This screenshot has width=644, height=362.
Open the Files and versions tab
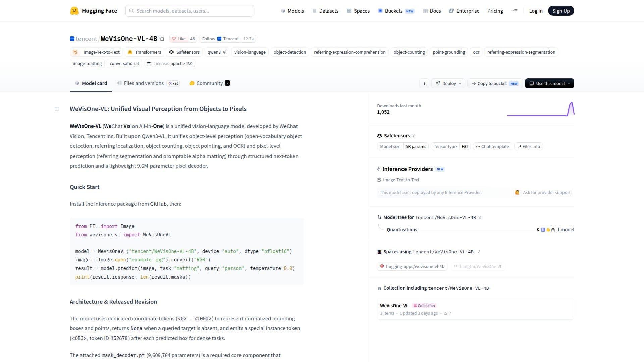click(148, 83)
